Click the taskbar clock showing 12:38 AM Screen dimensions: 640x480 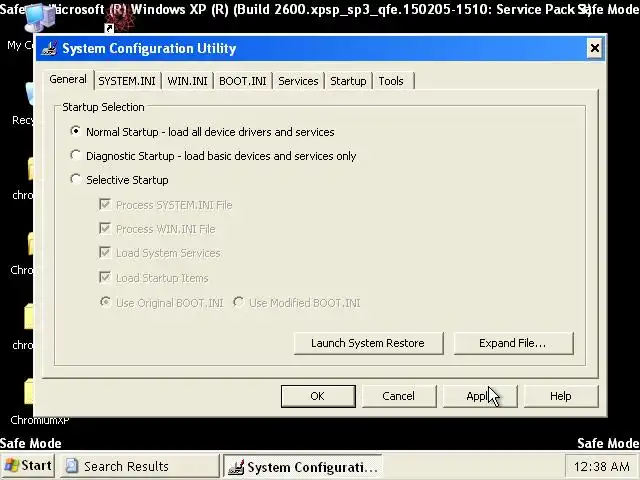tap(601, 466)
